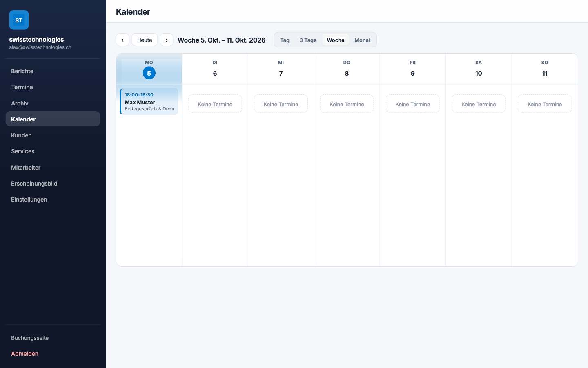Select Kalender in sidebar

coord(53,119)
